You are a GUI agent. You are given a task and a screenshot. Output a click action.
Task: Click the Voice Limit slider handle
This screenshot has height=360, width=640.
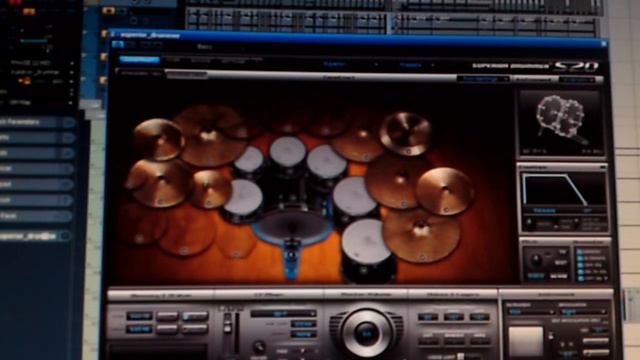(460, 356)
